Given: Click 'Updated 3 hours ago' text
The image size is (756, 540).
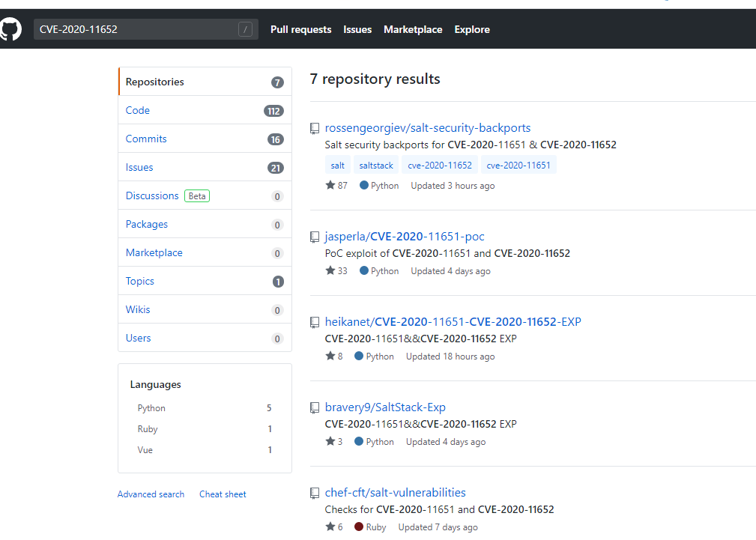Looking at the screenshot, I should click(x=453, y=186).
